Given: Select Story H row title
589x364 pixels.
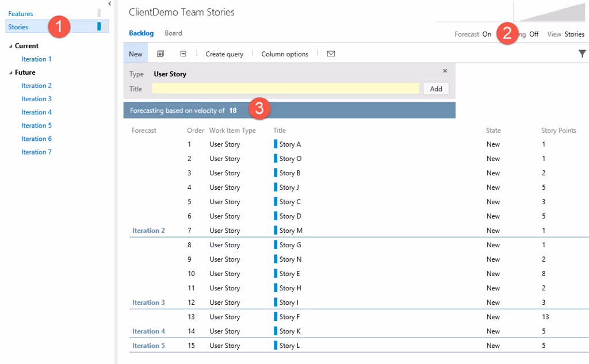Looking at the screenshot, I should tap(290, 288).
